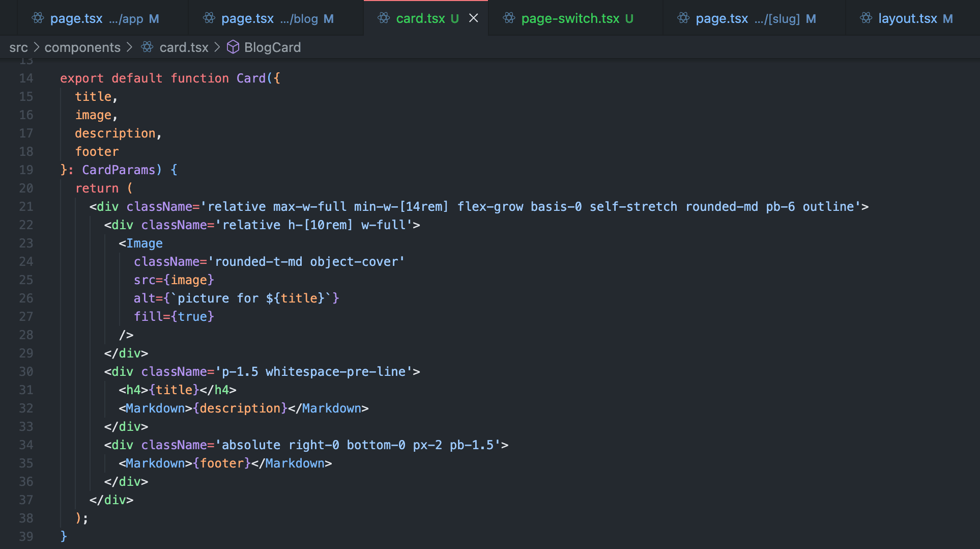Expand breadcrumb chevron after card.tsx
The width and height of the screenshot is (980, 549).
[x=217, y=47]
